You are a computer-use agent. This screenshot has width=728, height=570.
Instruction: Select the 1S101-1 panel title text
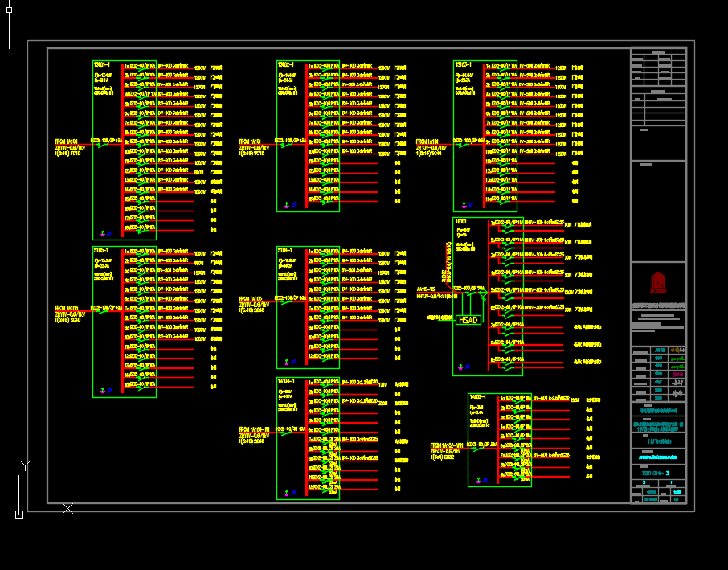[102, 64]
